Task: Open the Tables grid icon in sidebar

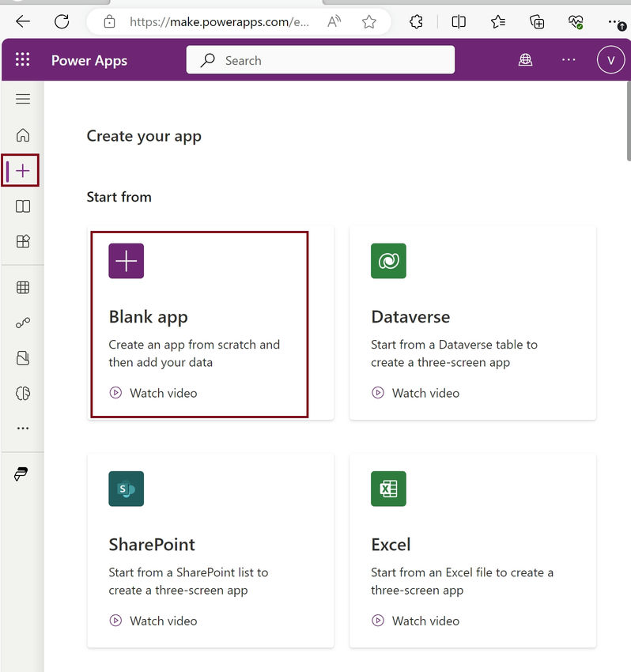Action: pos(23,288)
